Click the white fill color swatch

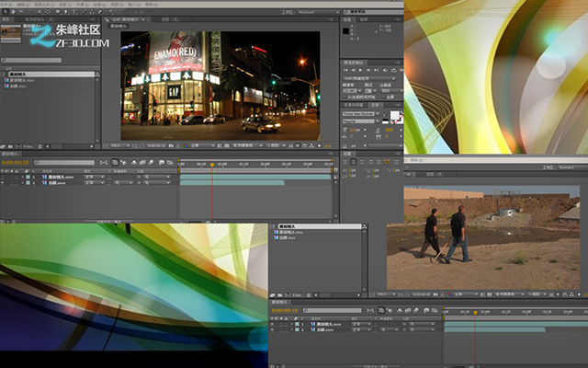tap(394, 115)
